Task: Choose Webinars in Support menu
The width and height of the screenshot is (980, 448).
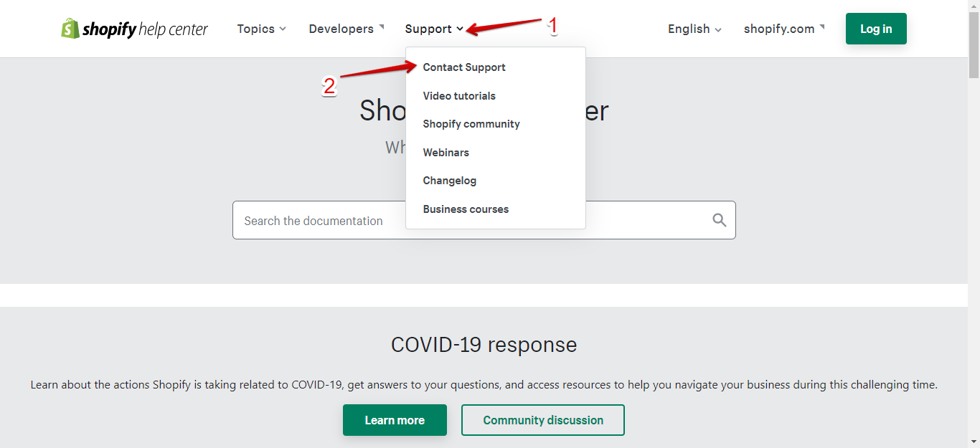Action: pyautogui.click(x=446, y=153)
